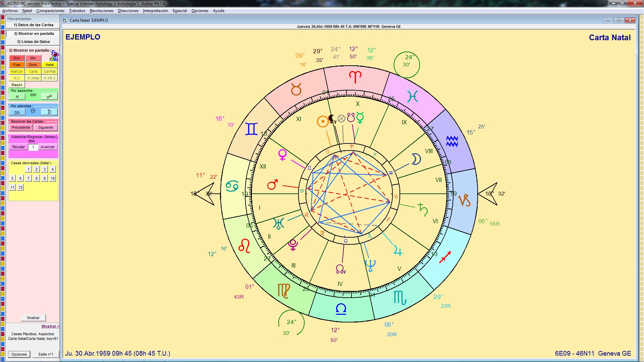Screen dimensions: 644x362
Task: Click the Aries sign on zodiac ring
Action: (355, 77)
